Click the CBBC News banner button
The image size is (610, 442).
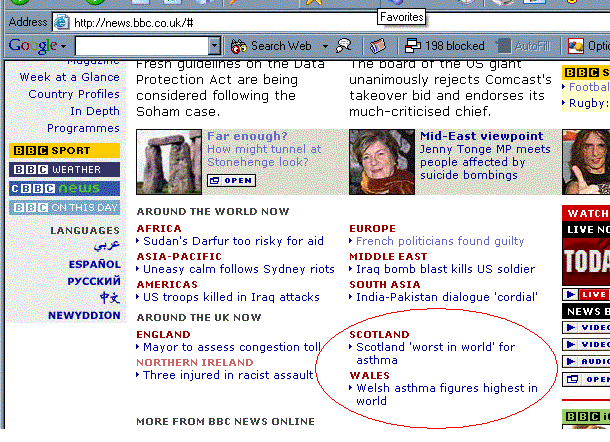click(x=65, y=188)
